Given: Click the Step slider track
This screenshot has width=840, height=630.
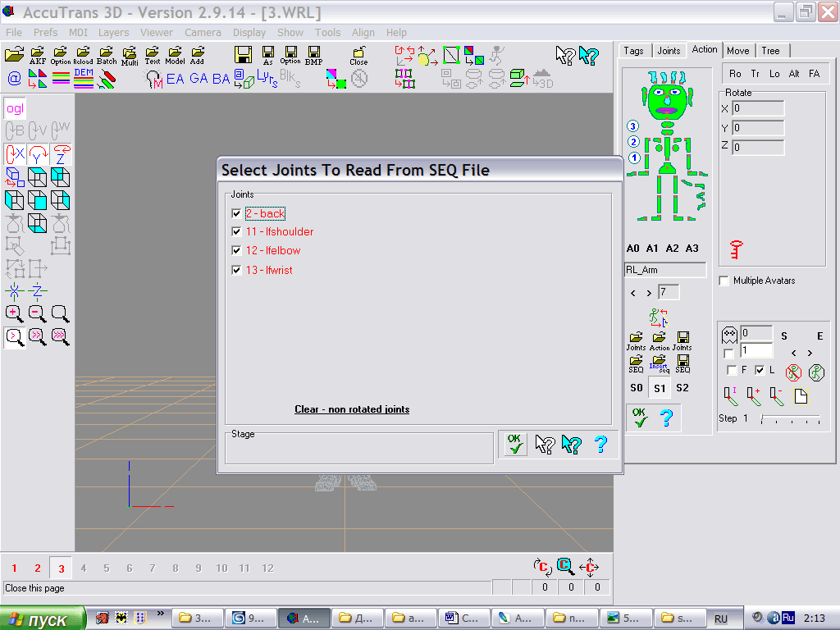Looking at the screenshot, I should click(x=791, y=418).
